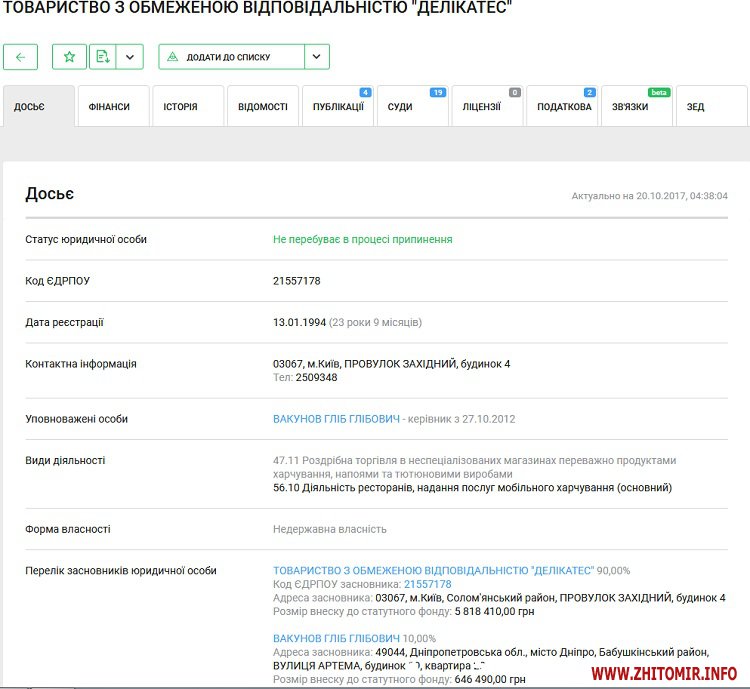Open the add-to-list dropdown arrow
The height and width of the screenshot is (689, 750).
pyautogui.click(x=316, y=57)
